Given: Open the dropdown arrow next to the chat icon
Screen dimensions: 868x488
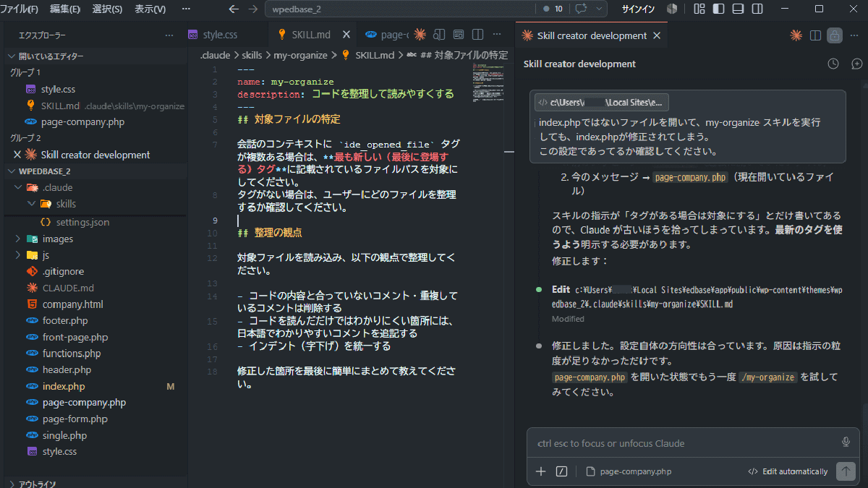Looking at the screenshot, I should tap(598, 9).
